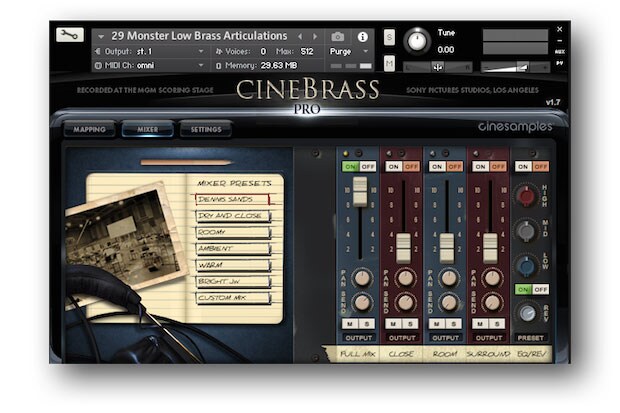Image resolution: width=620 pixels, height=413 pixels.
Task: Click the Room channel volume fader
Action: pos(447,248)
